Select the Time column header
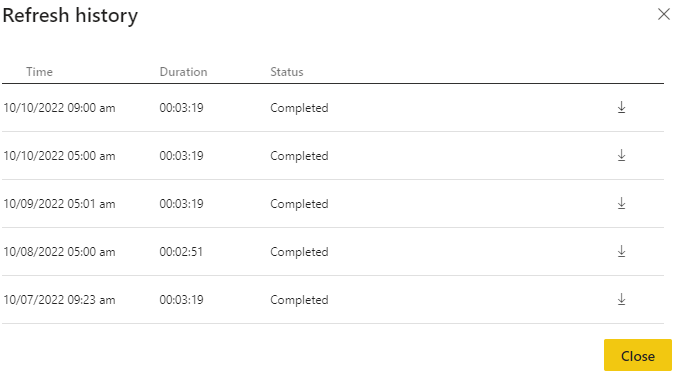 click(x=39, y=72)
